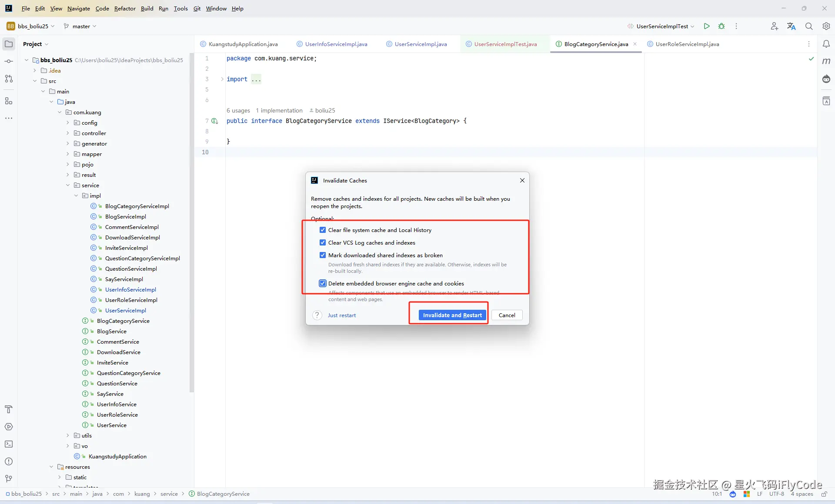Click the Just restart link
The image size is (835, 504).
click(341, 315)
